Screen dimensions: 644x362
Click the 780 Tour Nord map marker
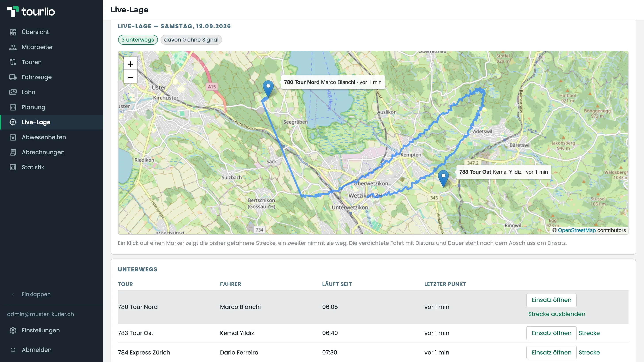click(268, 89)
